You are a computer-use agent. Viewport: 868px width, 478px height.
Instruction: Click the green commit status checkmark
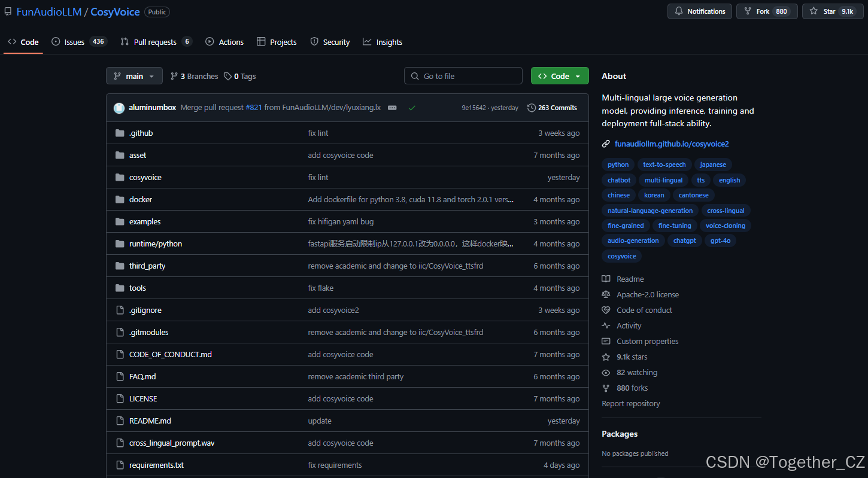click(x=412, y=108)
